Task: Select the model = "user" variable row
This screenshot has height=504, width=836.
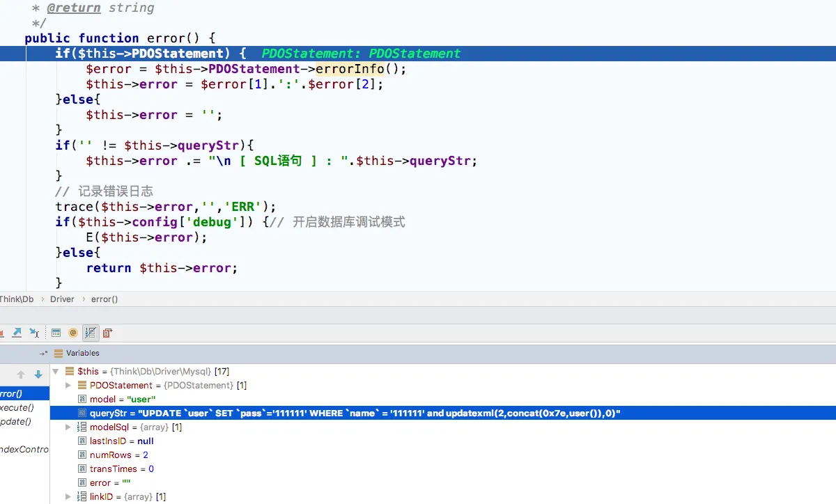Action: (122, 400)
